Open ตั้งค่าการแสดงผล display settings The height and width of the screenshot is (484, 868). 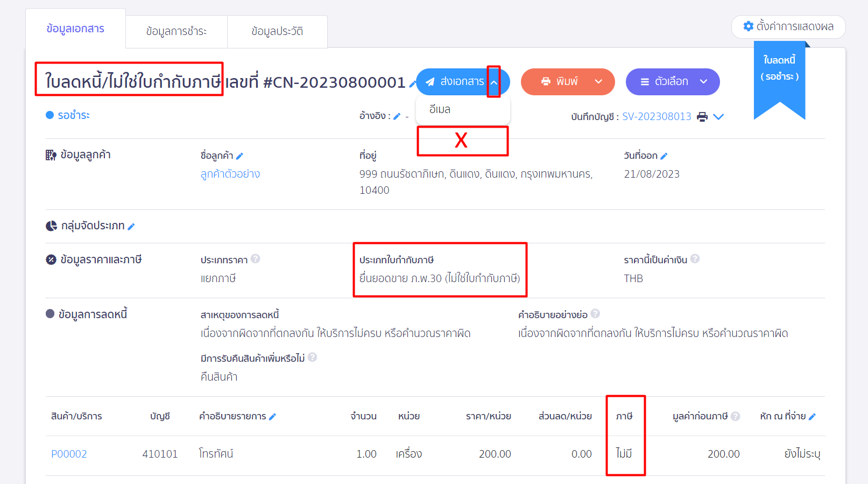click(x=788, y=26)
